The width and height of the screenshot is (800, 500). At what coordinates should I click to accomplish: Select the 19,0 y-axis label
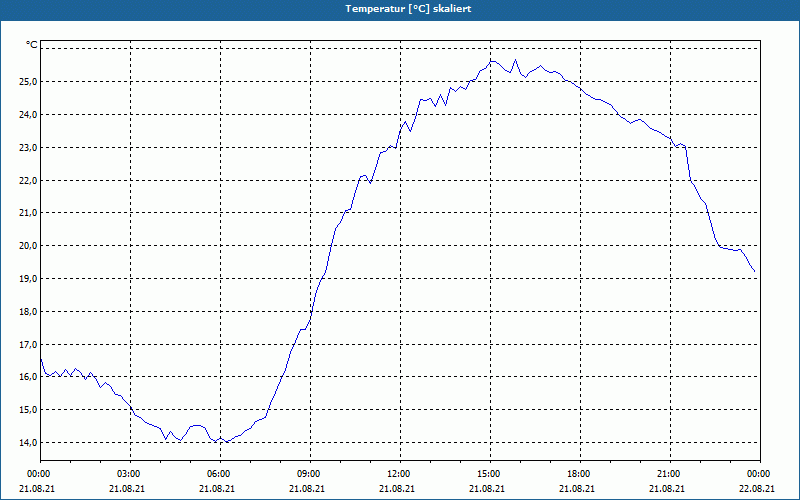coord(29,279)
